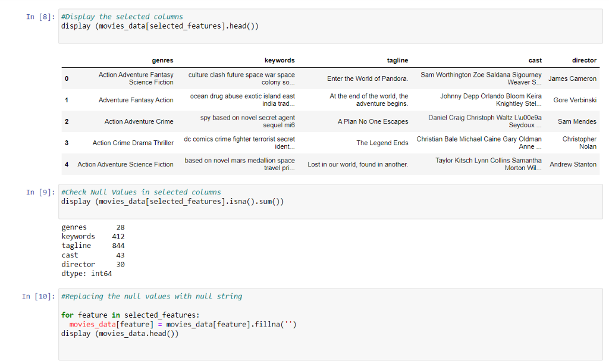This screenshot has height=364, width=609.
Task: Click the 'cast' column header
Action: [535, 60]
